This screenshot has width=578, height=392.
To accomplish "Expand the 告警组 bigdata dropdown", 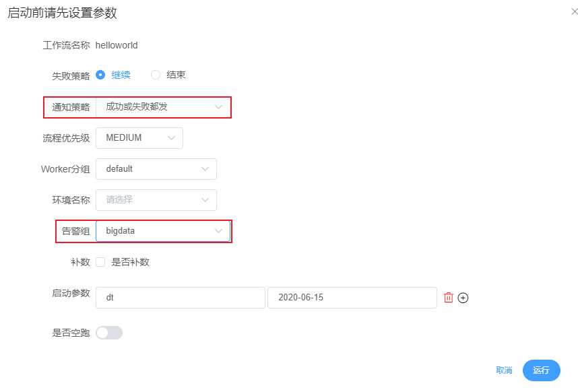I will 162,231.
